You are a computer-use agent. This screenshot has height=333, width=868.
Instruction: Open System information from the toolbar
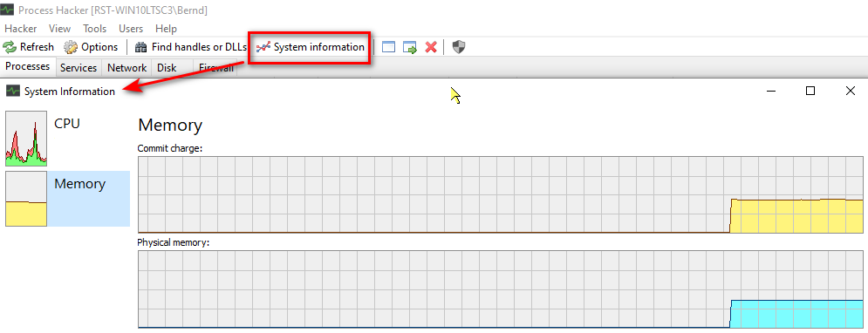coord(311,47)
